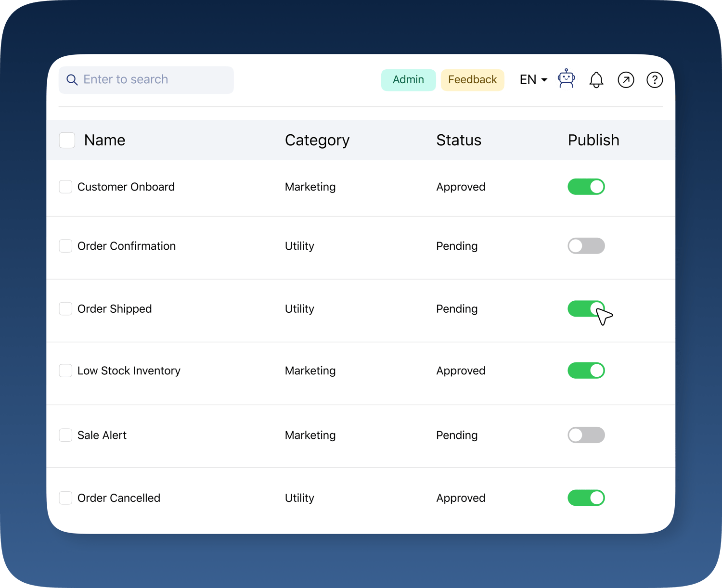Enable publish toggle for Order Confirmation

[586, 246]
